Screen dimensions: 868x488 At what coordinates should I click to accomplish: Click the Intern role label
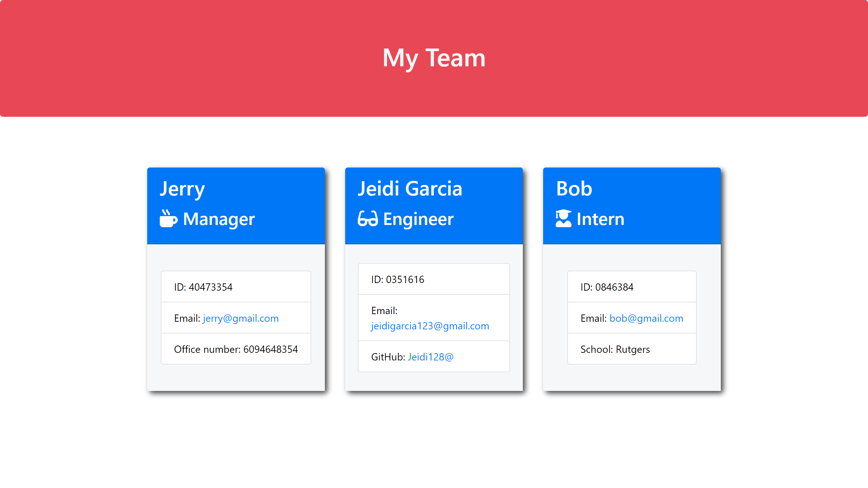click(601, 219)
